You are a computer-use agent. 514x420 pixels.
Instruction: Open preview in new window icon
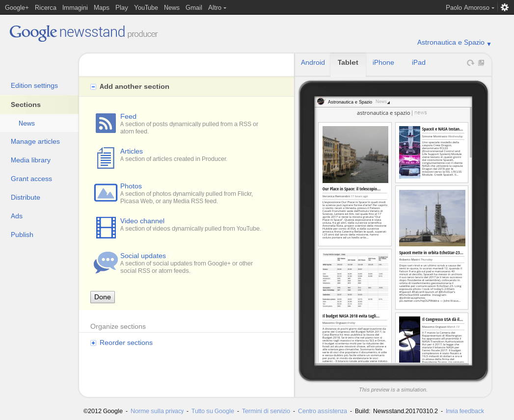pos(481,63)
